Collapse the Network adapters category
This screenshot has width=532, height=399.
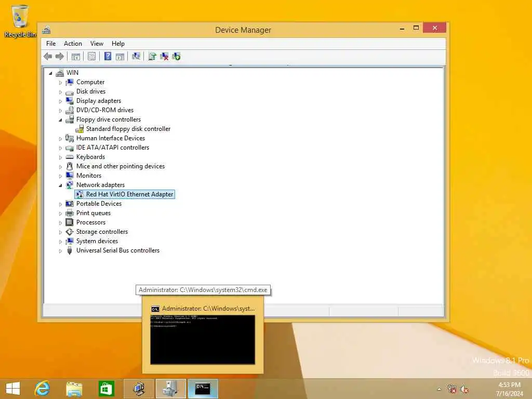pos(60,185)
